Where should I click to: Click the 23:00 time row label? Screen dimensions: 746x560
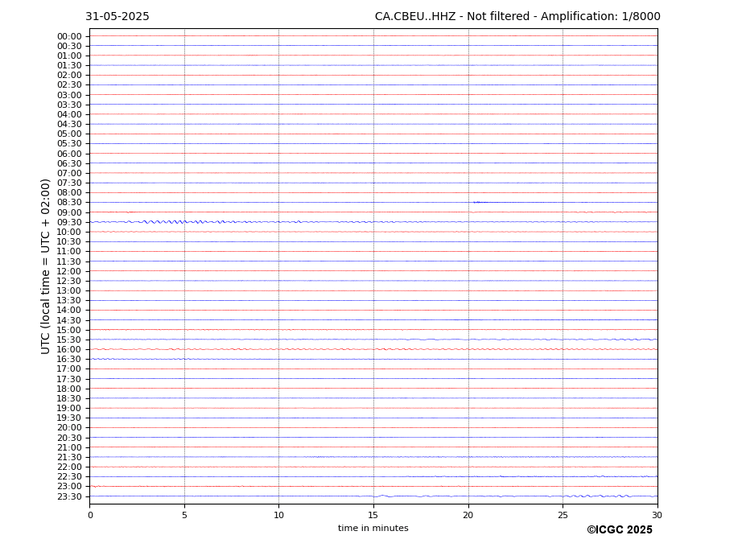coord(69,487)
